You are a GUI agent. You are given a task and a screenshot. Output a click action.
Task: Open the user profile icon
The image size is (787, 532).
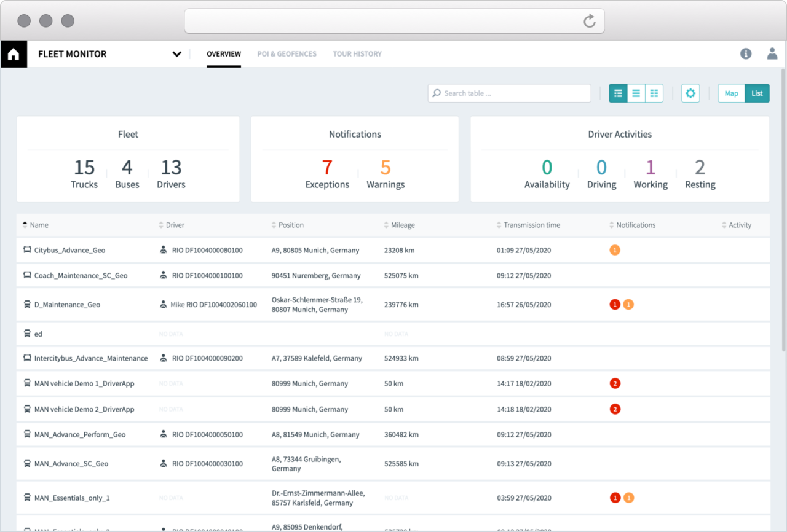click(772, 53)
